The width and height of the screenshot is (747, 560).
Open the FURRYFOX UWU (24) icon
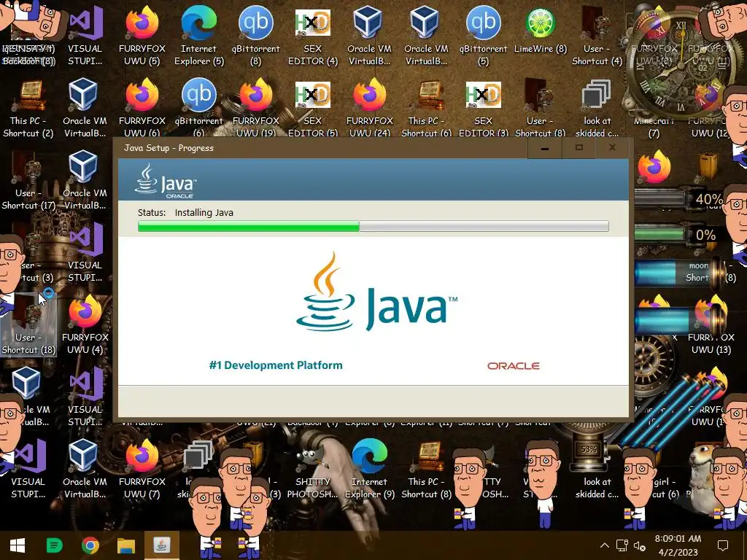pos(369,108)
